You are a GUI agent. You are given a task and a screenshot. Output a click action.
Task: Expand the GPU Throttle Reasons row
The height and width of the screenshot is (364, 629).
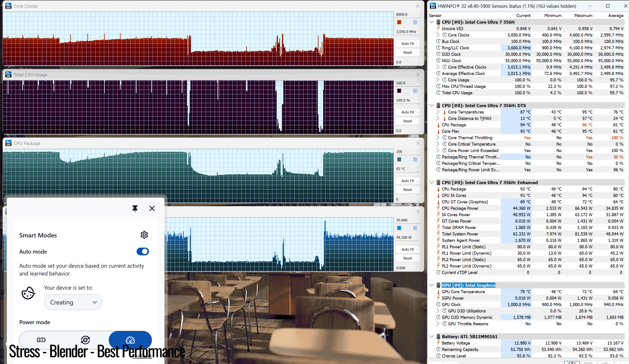(438, 324)
